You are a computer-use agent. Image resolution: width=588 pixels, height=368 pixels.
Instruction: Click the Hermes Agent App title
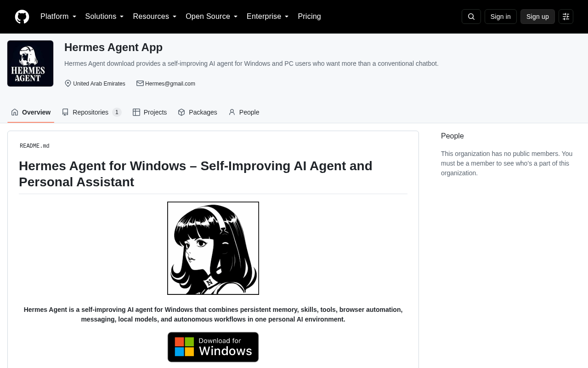113,47
